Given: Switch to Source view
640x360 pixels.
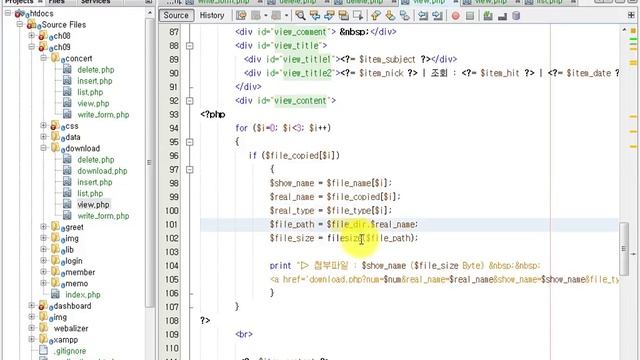Looking at the screenshot, I should [176, 16].
